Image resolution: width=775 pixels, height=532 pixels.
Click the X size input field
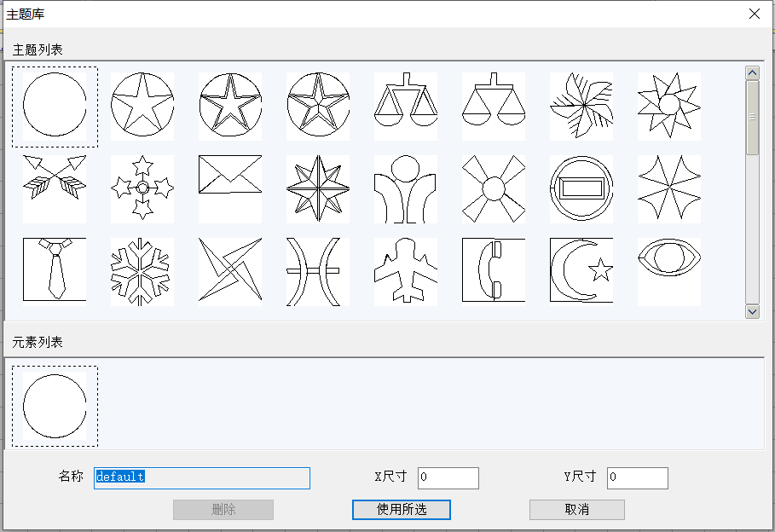448,478
